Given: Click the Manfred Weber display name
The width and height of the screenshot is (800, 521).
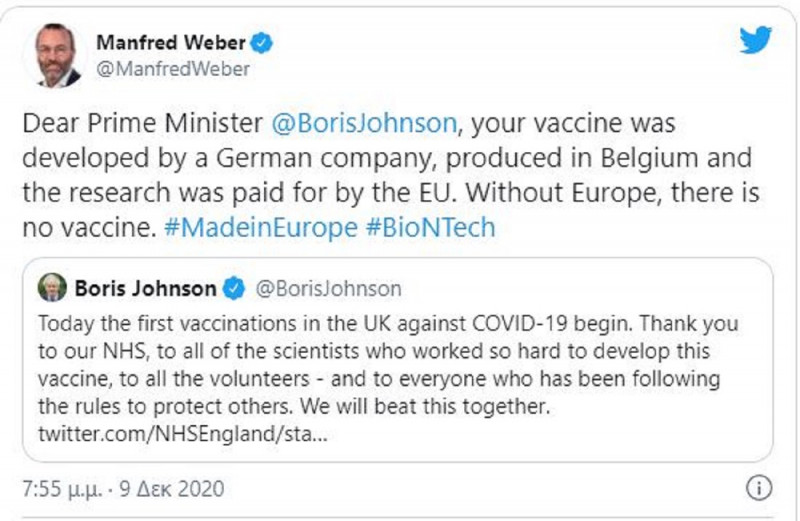Looking at the screenshot, I should 171,43.
